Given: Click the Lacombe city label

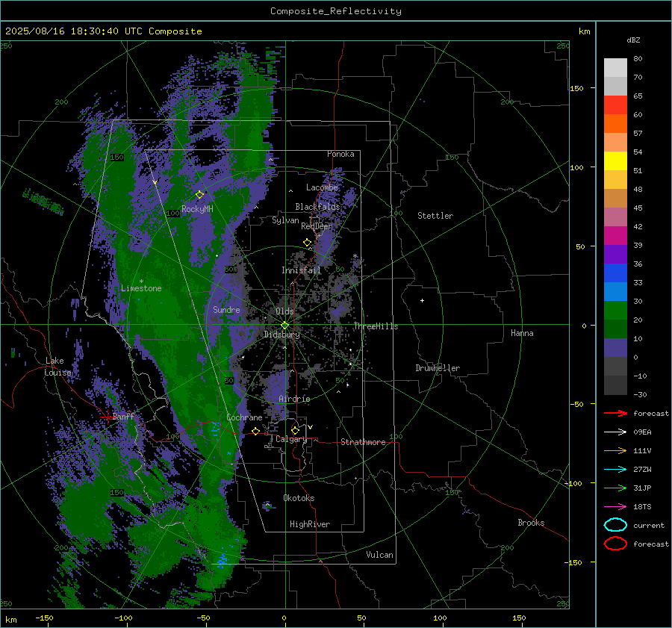Looking at the screenshot, I should point(322,187).
